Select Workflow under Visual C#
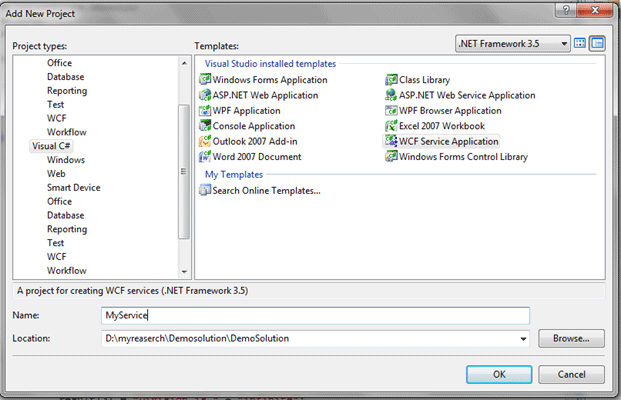Image resolution: width=621 pixels, height=400 pixels. tap(67, 270)
